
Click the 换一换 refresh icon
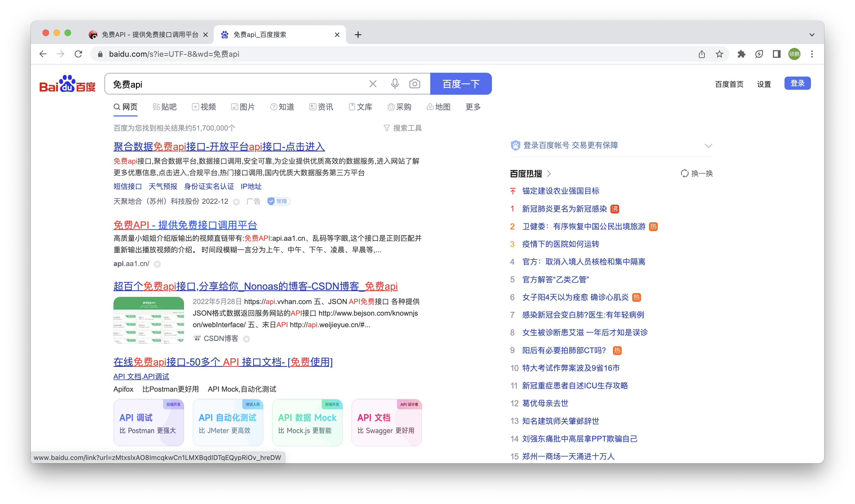pos(684,174)
